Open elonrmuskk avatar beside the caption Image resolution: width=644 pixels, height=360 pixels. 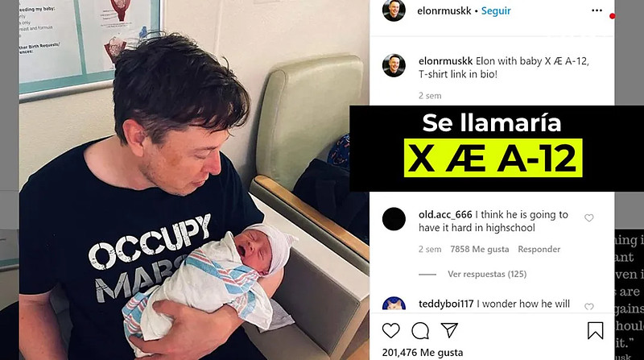(394, 65)
